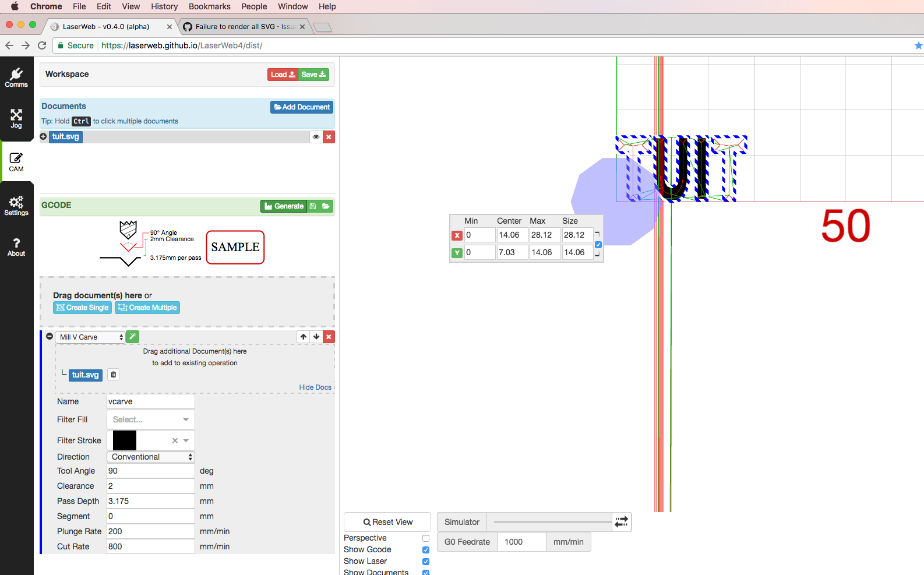Screen dimensions: 924x575
Task: Open the Jog panel
Action: point(16,118)
